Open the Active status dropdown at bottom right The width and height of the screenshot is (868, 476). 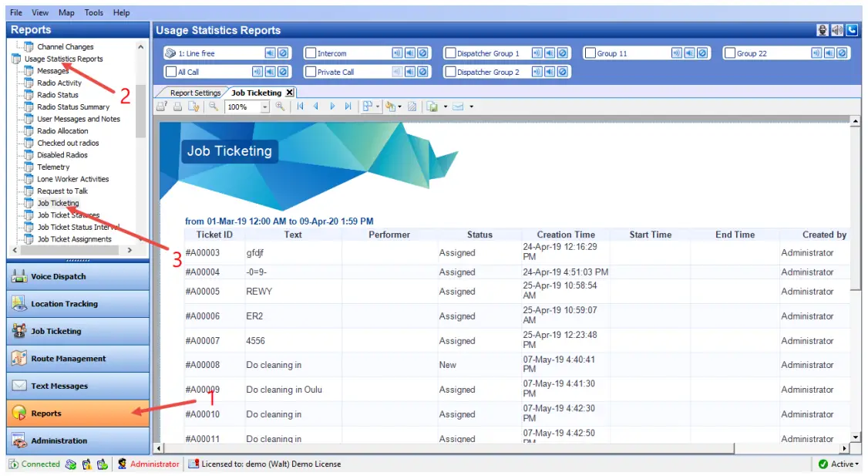pyautogui.click(x=853, y=464)
